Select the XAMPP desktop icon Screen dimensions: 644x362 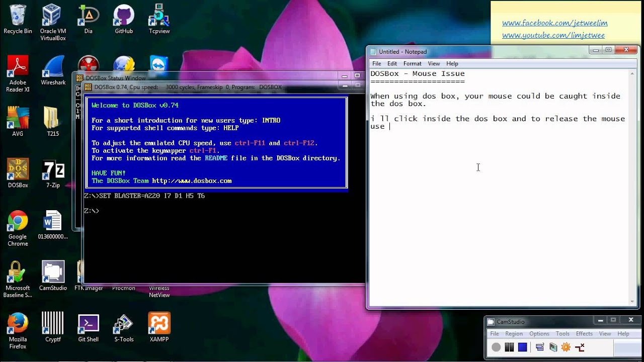click(x=159, y=327)
